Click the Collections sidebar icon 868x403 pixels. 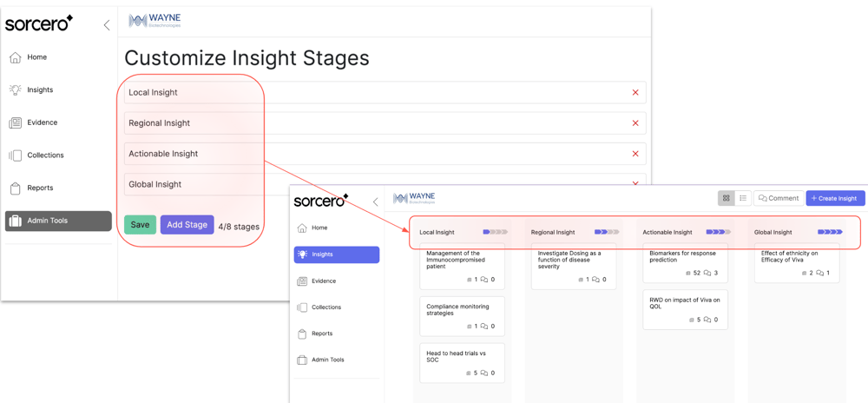16,155
